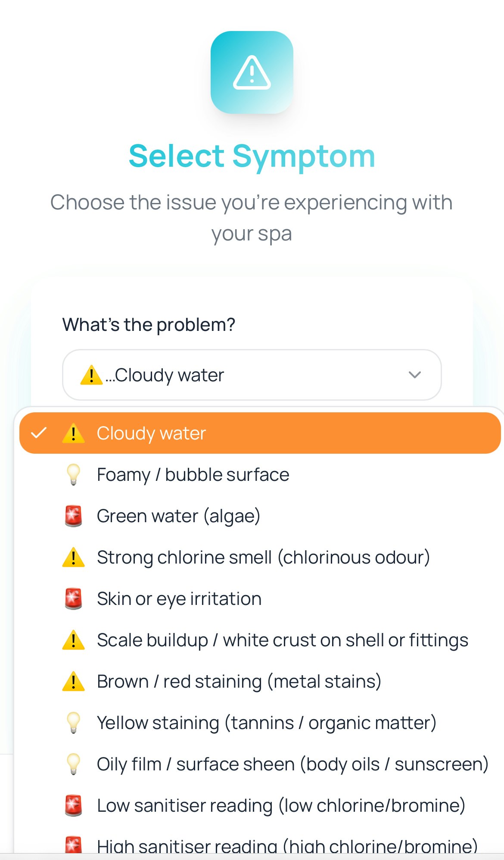The height and width of the screenshot is (860, 504).
Task: Open the What's the problem dropdown
Action: 252,375
